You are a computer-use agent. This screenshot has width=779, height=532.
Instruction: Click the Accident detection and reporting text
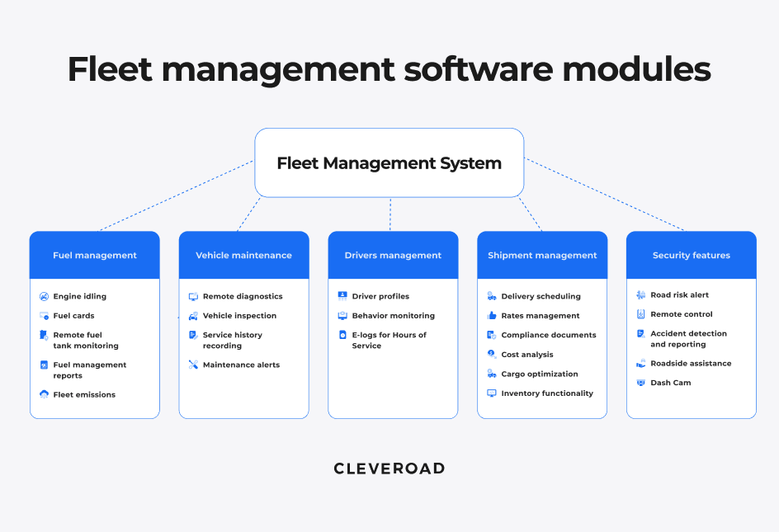pos(688,339)
